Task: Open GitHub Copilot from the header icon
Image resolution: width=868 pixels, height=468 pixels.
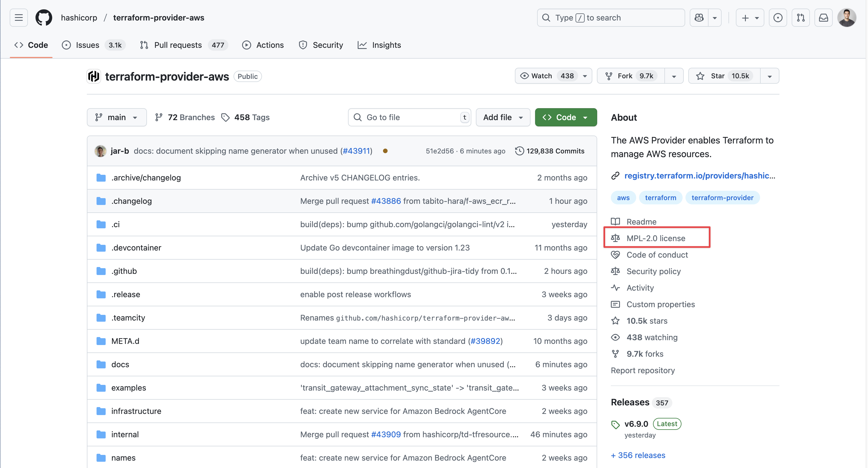Action: coord(699,18)
